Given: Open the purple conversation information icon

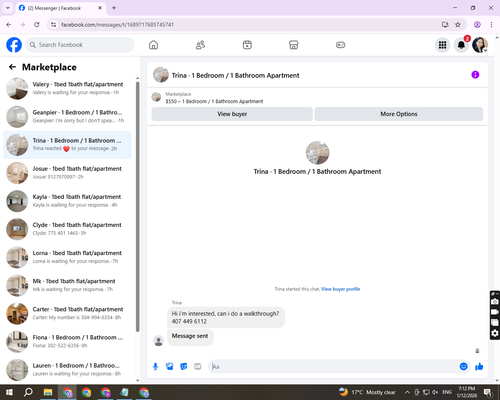Looking at the screenshot, I should 475,75.
